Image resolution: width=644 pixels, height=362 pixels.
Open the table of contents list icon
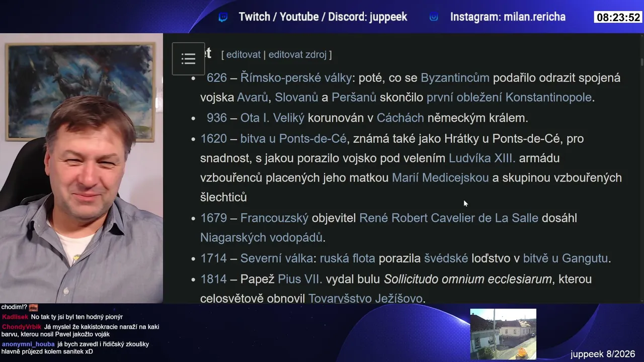tap(188, 59)
